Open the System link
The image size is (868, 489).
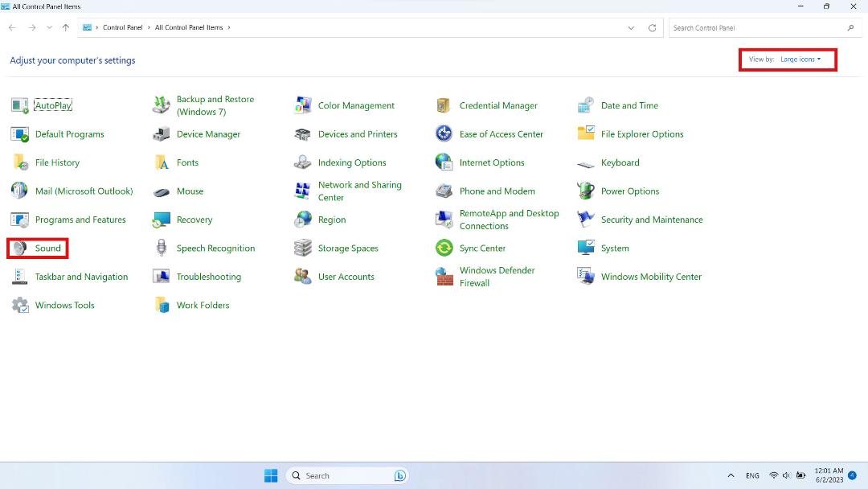pos(615,248)
